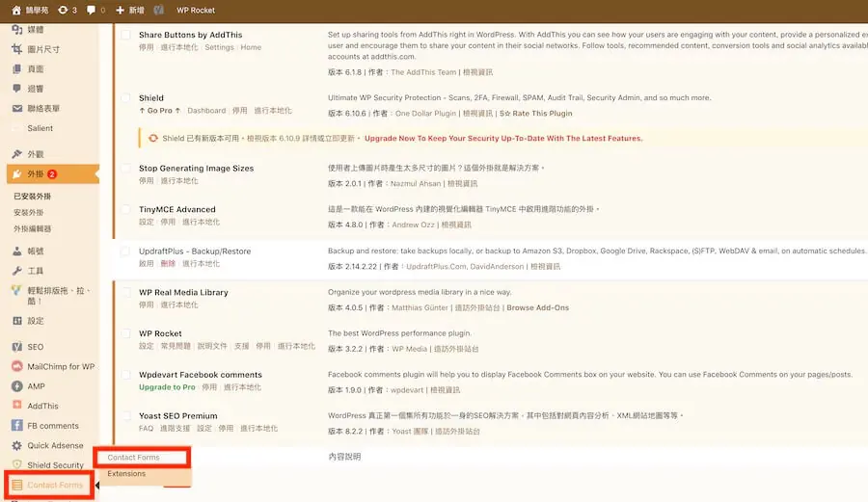Open the MailChimp for WP sidebar icon

coord(17,366)
